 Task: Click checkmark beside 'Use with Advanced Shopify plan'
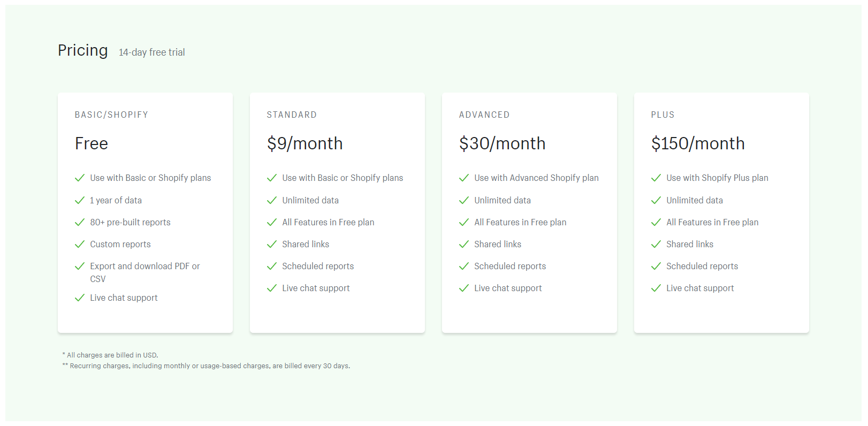pos(464,178)
